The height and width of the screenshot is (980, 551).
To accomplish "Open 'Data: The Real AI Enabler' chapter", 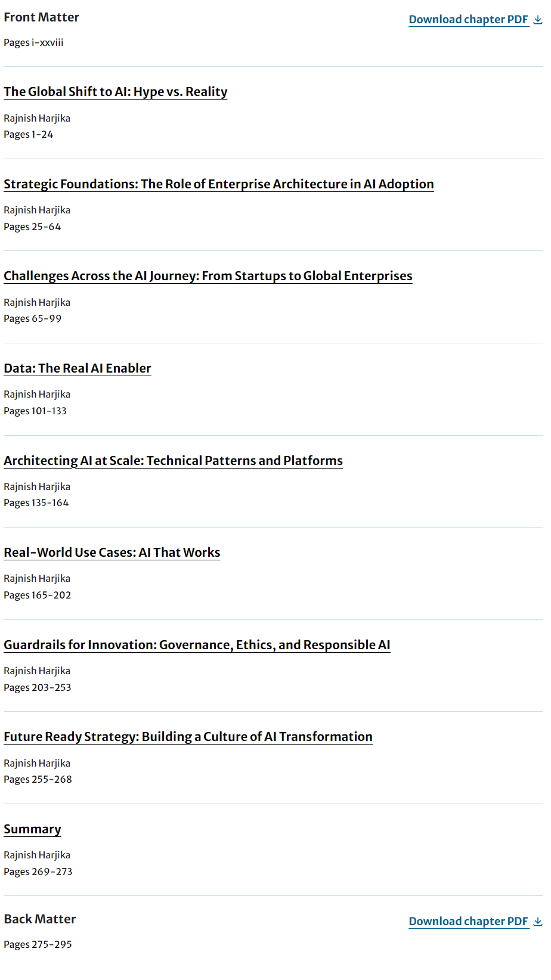I will coord(78,368).
